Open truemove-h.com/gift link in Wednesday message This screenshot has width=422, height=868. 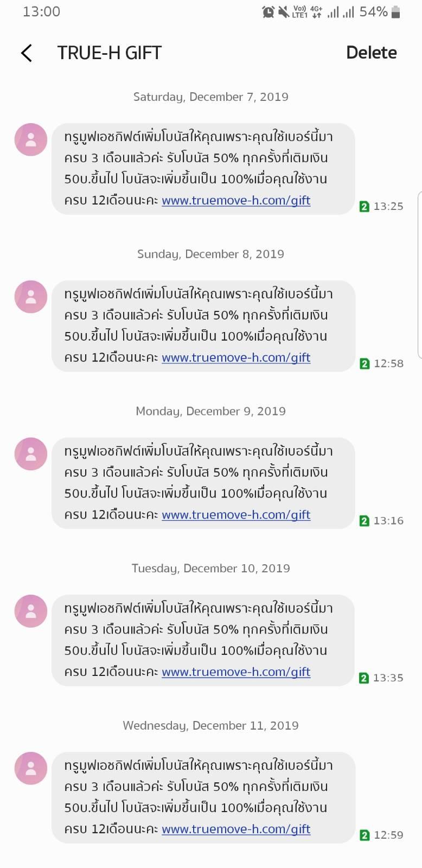click(x=236, y=829)
